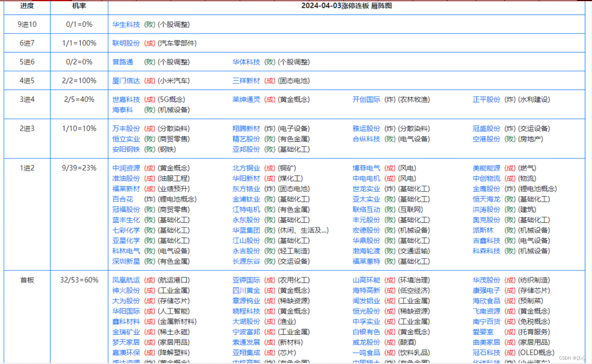592x364 pixels.
Task: Open the 万丰股份 stock link
Action: point(126,129)
